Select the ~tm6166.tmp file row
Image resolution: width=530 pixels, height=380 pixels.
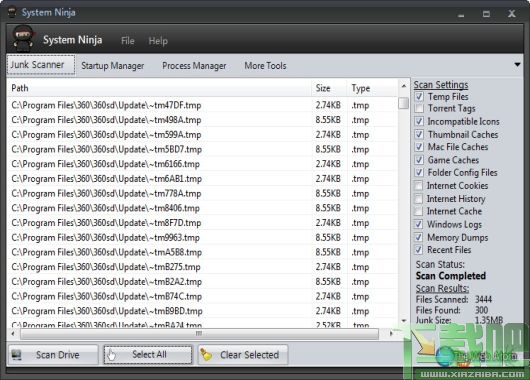(x=202, y=164)
